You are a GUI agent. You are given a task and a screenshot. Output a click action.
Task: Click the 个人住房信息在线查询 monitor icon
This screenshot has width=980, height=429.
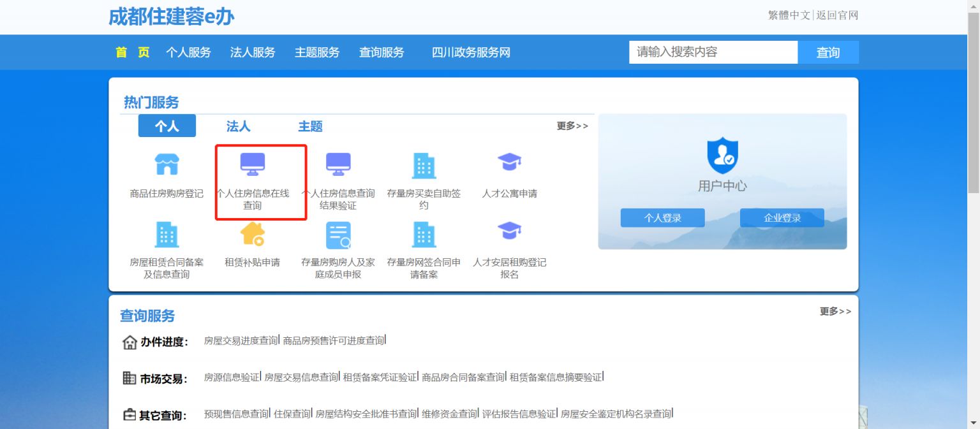pyautogui.click(x=253, y=164)
